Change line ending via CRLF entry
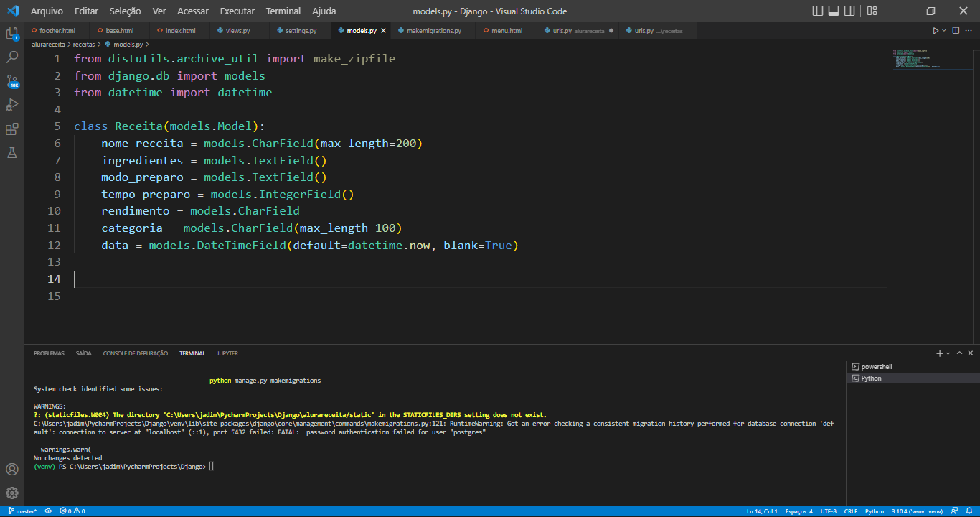 pyautogui.click(x=851, y=511)
